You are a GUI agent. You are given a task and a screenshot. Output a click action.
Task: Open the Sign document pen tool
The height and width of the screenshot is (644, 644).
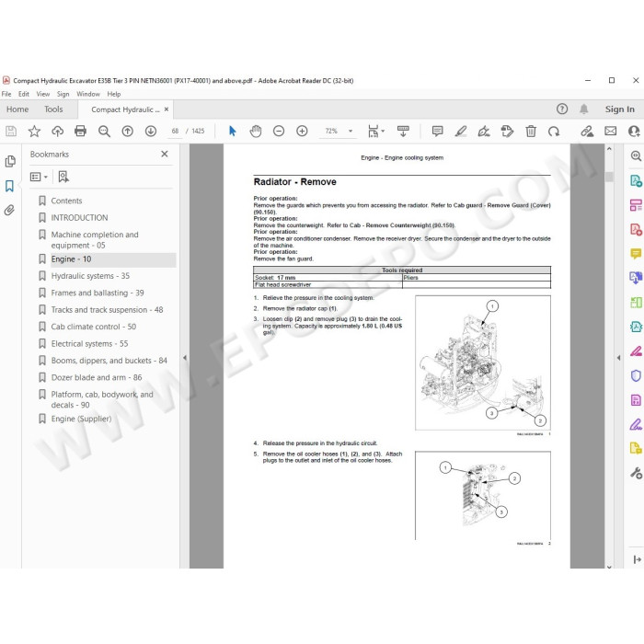[x=484, y=131]
